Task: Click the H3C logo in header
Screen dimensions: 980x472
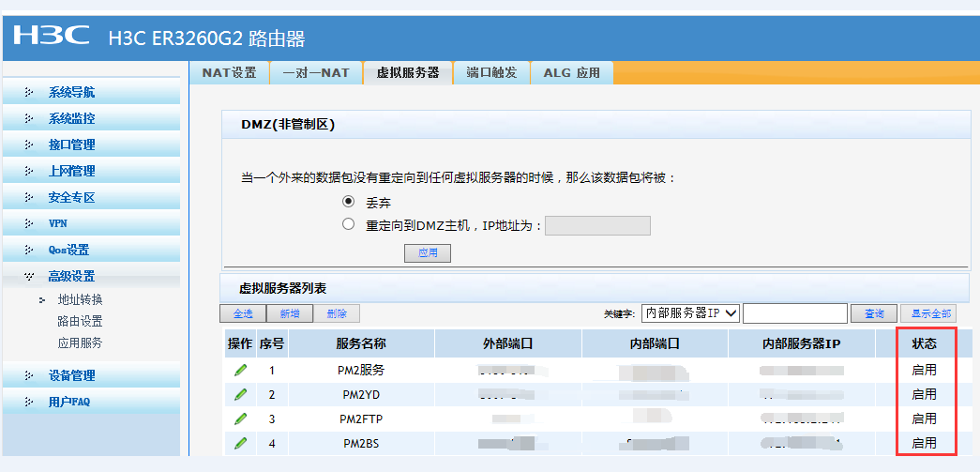Action: [52, 37]
